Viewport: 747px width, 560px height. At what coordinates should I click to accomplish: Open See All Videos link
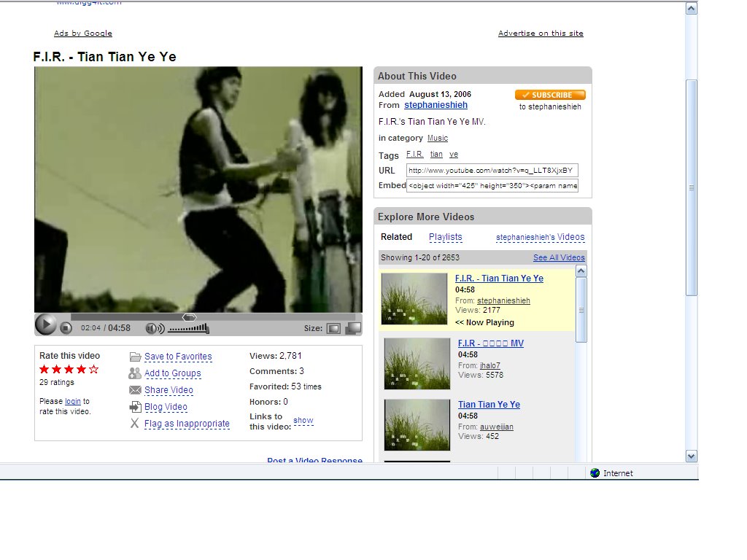point(559,257)
